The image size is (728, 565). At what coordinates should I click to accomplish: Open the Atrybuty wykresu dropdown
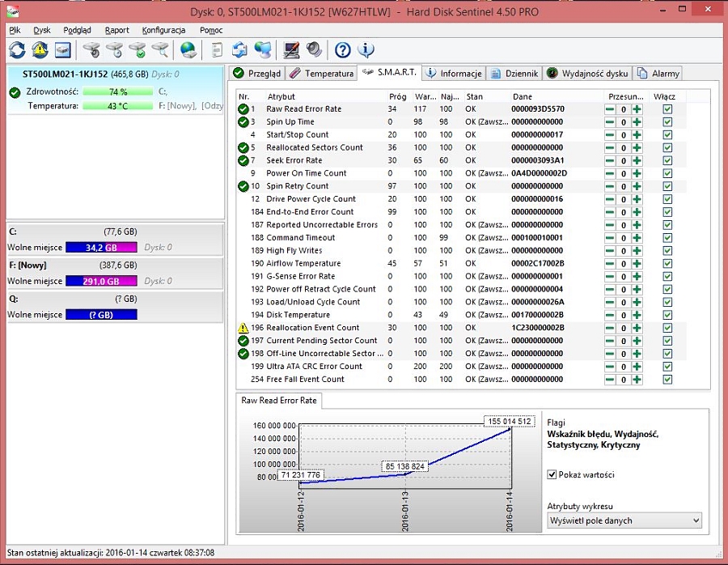coord(624,520)
